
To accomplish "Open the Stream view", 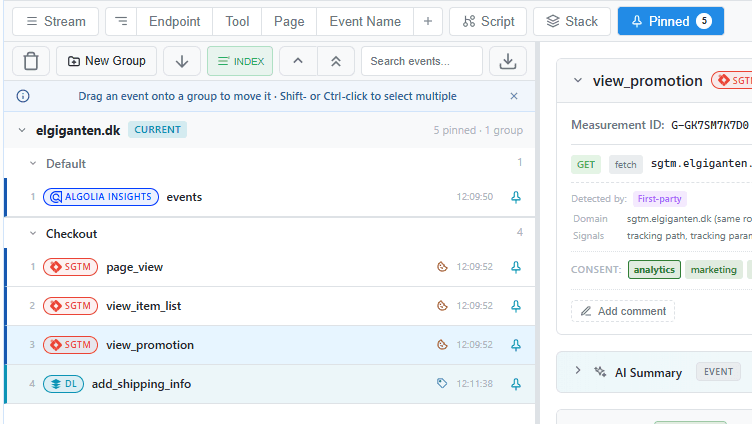I will tap(56, 22).
